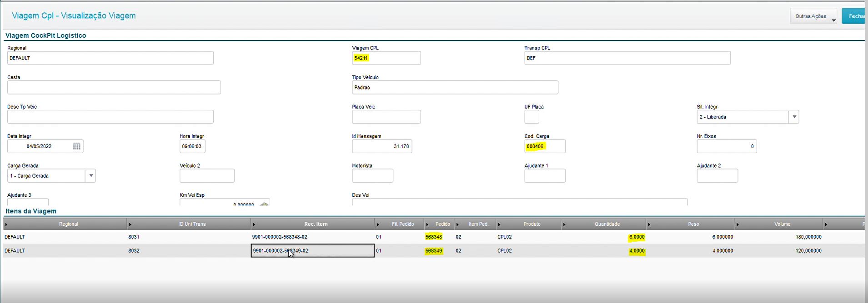The height and width of the screenshot is (303, 868).
Task: Click the Nr. Eixos field showing 0
Action: click(x=727, y=146)
